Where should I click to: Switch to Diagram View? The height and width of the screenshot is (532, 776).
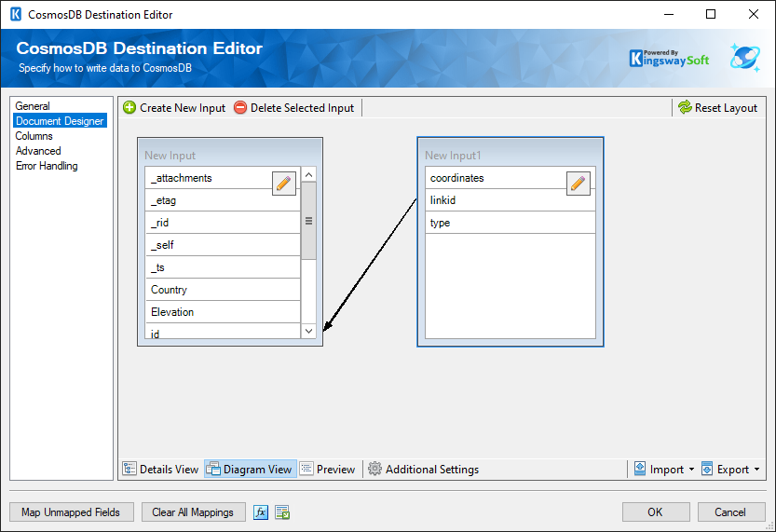[251, 470]
